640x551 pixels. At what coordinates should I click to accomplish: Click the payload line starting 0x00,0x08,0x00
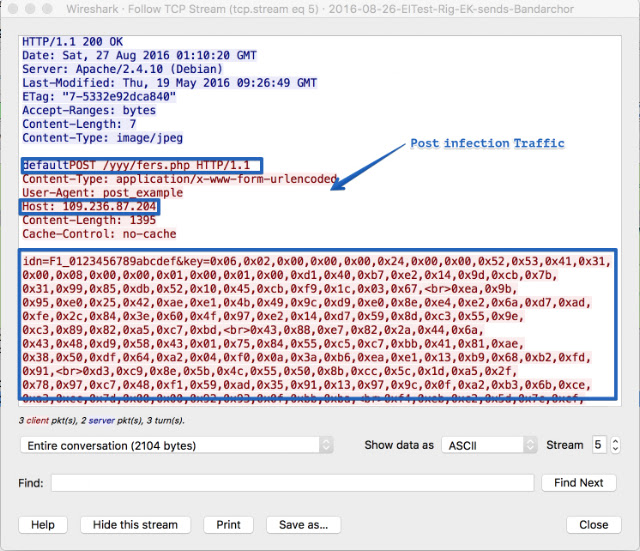290,275
